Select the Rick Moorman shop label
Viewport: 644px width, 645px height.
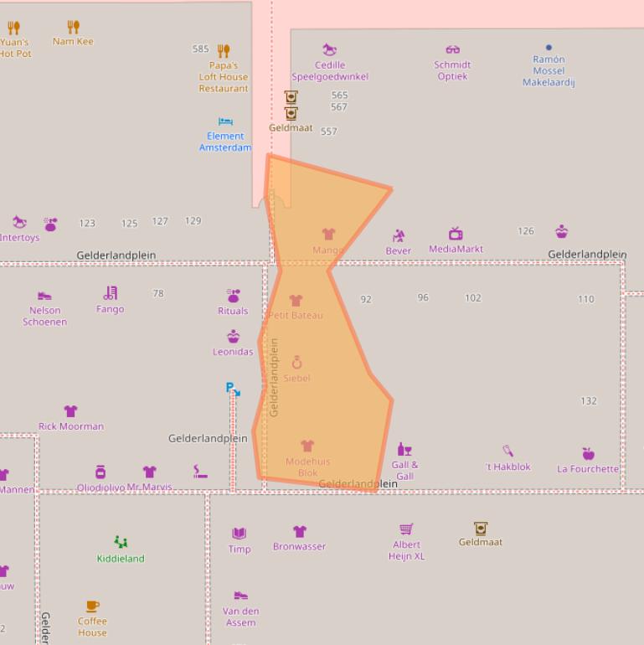[x=71, y=426]
